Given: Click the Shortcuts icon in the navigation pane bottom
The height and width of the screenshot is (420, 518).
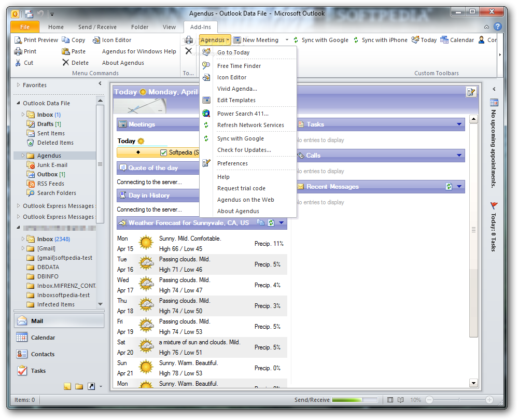Looking at the screenshot, I should pos(91,386).
